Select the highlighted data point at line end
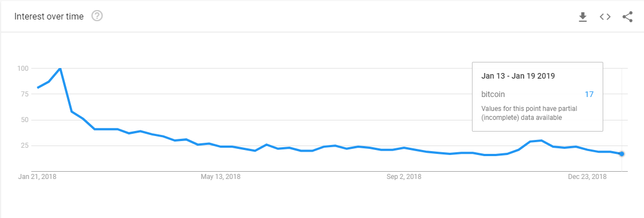The width and height of the screenshot is (644, 218). 622,154
